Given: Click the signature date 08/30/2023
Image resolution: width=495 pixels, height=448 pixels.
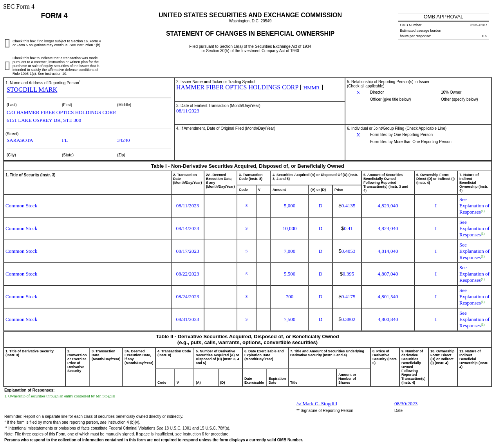Looking at the screenshot, I should 406,404.
